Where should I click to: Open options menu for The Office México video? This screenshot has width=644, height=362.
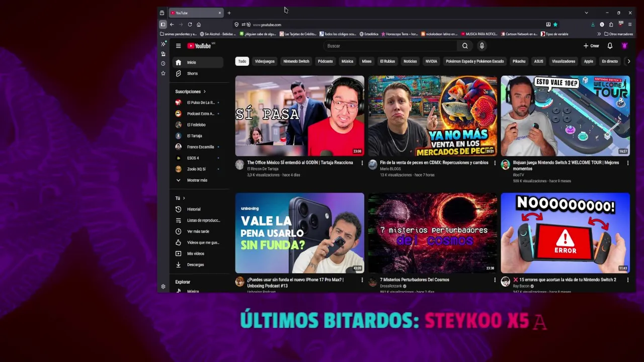pyautogui.click(x=362, y=163)
